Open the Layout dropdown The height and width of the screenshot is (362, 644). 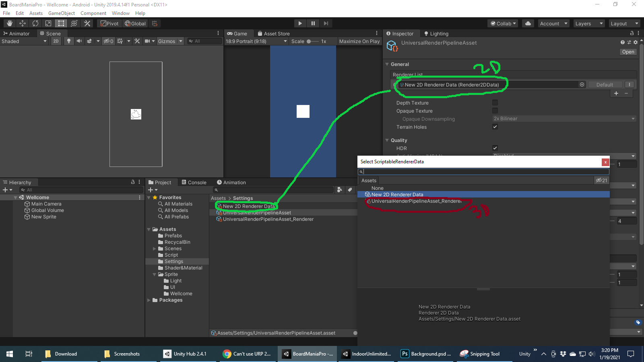[x=624, y=23]
